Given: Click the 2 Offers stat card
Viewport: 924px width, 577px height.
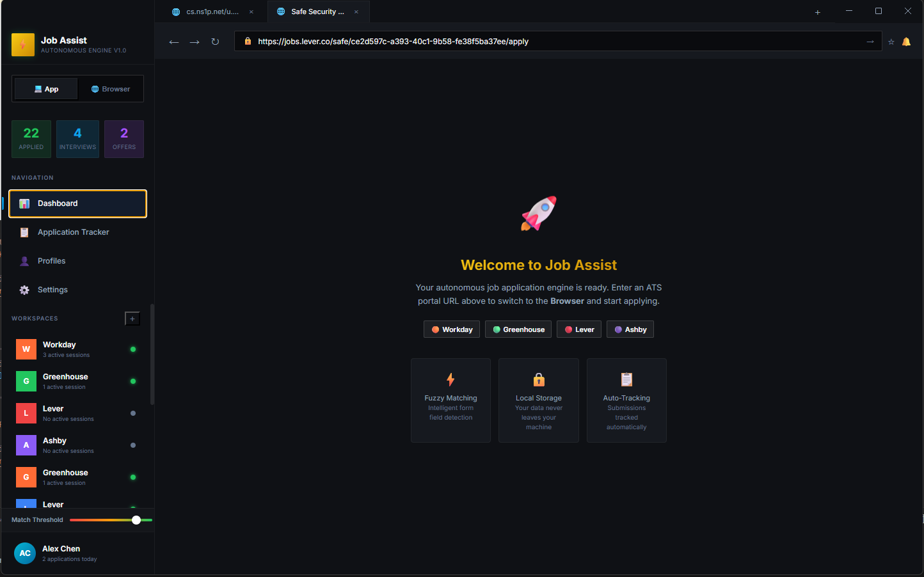Looking at the screenshot, I should 124,139.
